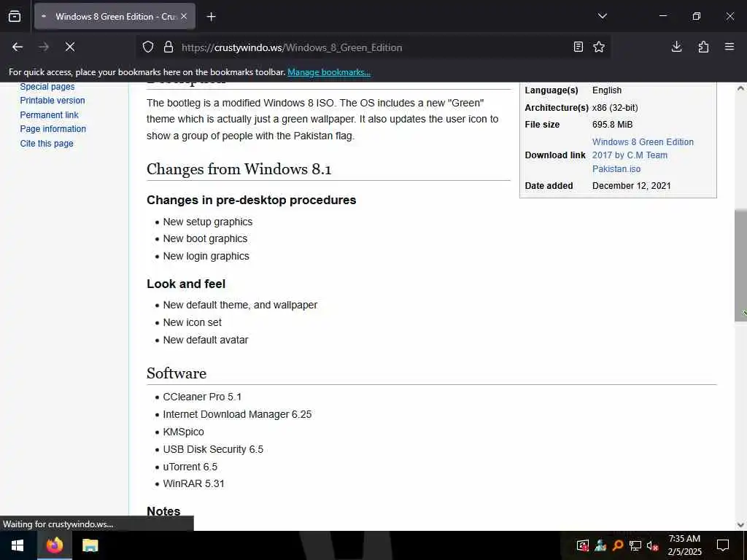Open Page information link
This screenshot has width=747, height=560.
(53, 129)
